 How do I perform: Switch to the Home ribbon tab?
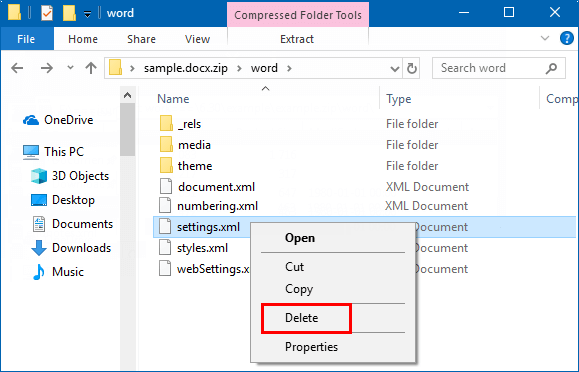tap(83, 39)
